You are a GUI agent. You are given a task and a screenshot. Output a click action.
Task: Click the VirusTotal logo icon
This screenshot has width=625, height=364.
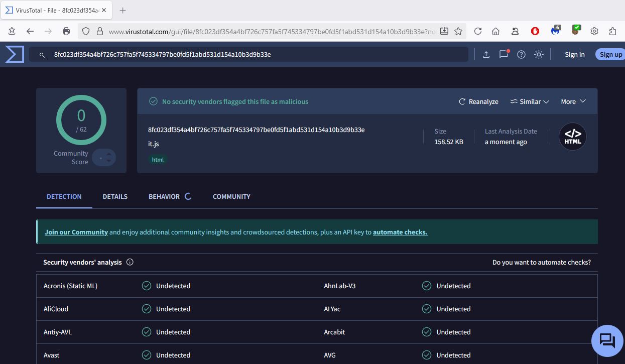(15, 54)
